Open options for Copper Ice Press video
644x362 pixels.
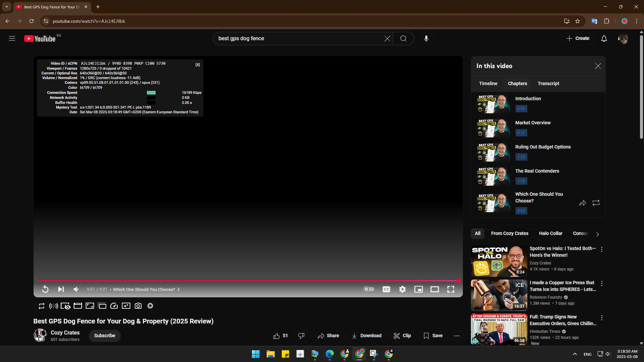coord(602,284)
